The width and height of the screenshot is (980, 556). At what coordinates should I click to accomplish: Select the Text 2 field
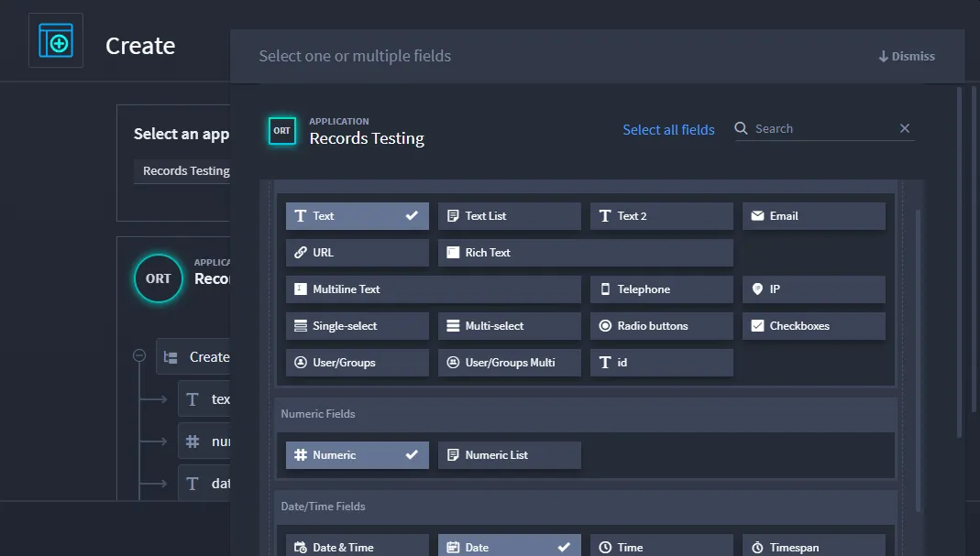[x=662, y=215]
